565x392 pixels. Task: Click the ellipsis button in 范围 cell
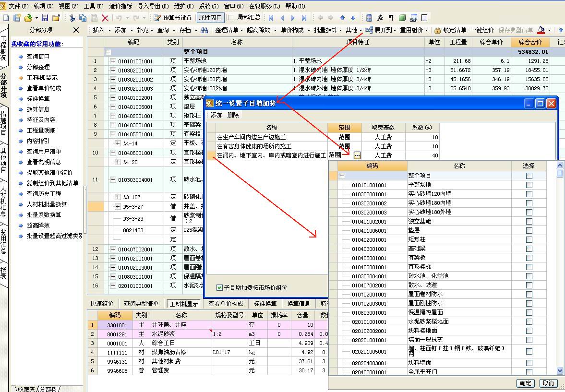[x=357, y=155]
